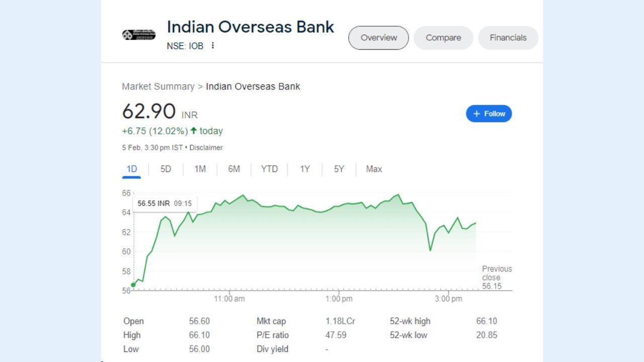644x362 pixels.
Task: Open the Disclaimer link
Action: [x=206, y=148]
